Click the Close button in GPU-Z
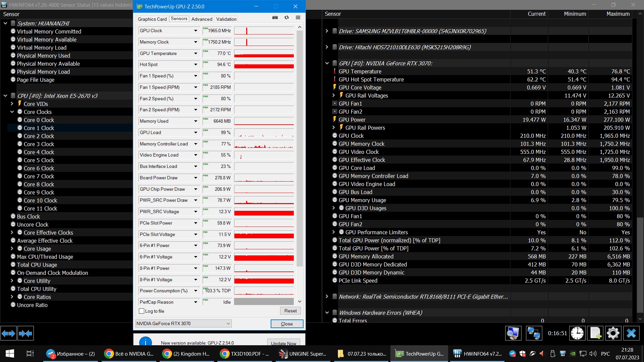644x362 pixels. coord(287,324)
